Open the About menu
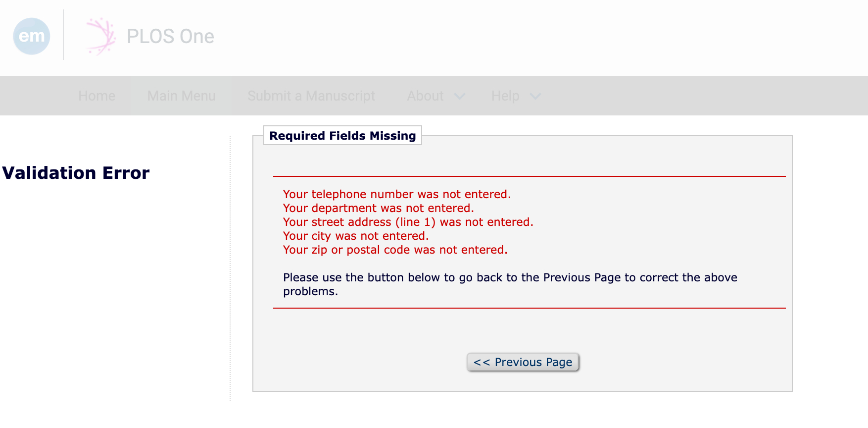The height and width of the screenshot is (428, 868). pyautogui.click(x=425, y=96)
